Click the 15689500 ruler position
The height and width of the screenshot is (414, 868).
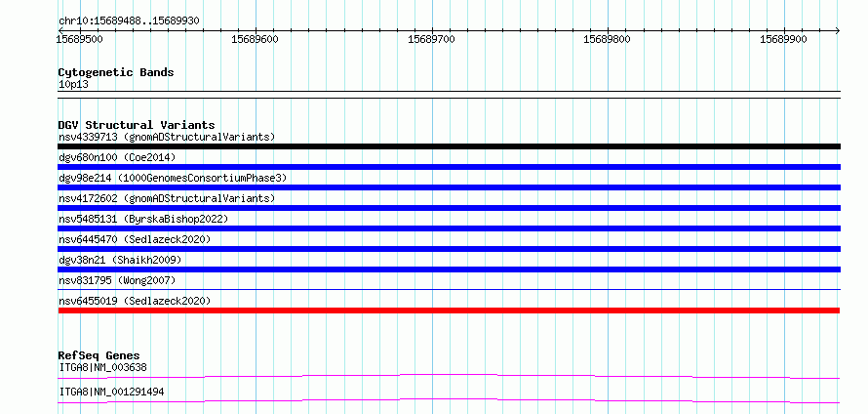[80, 39]
